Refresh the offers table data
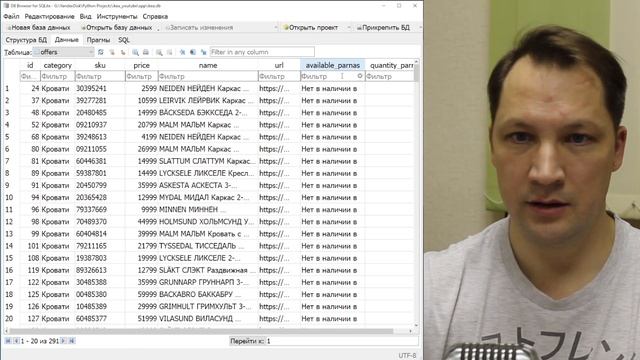Image resolution: width=640 pixels, height=360 pixels. pyautogui.click(x=101, y=52)
